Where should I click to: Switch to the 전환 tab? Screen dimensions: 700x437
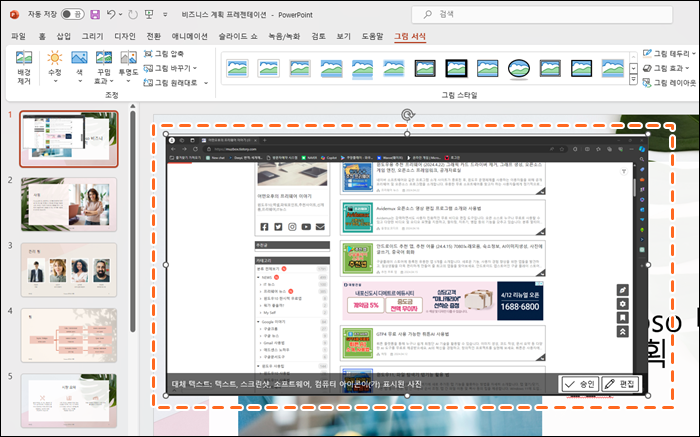tap(154, 36)
